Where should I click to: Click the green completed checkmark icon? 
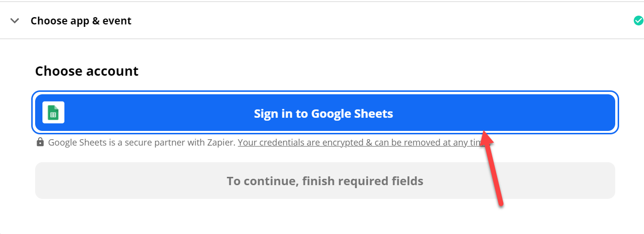pyautogui.click(x=638, y=21)
